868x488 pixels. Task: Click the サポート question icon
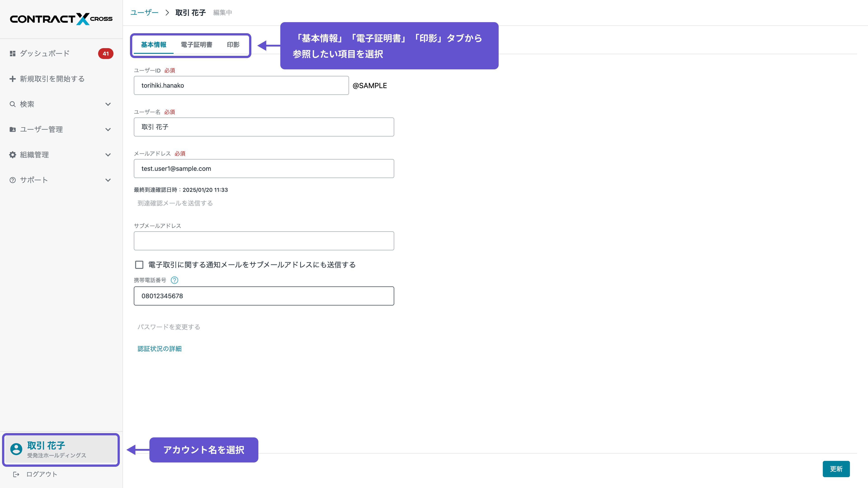click(12, 180)
